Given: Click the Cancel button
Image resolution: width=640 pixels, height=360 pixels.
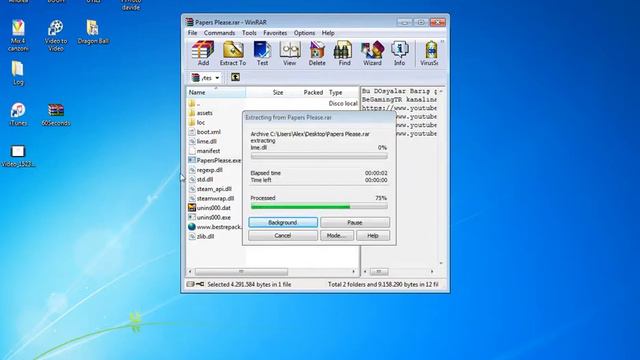Looking at the screenshot, I should click(283, 236).
